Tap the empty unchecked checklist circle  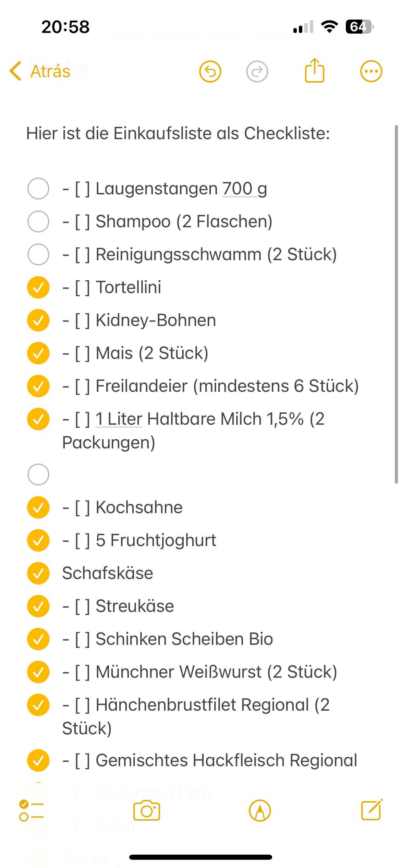pyautogui.click(x=38, y=474)
